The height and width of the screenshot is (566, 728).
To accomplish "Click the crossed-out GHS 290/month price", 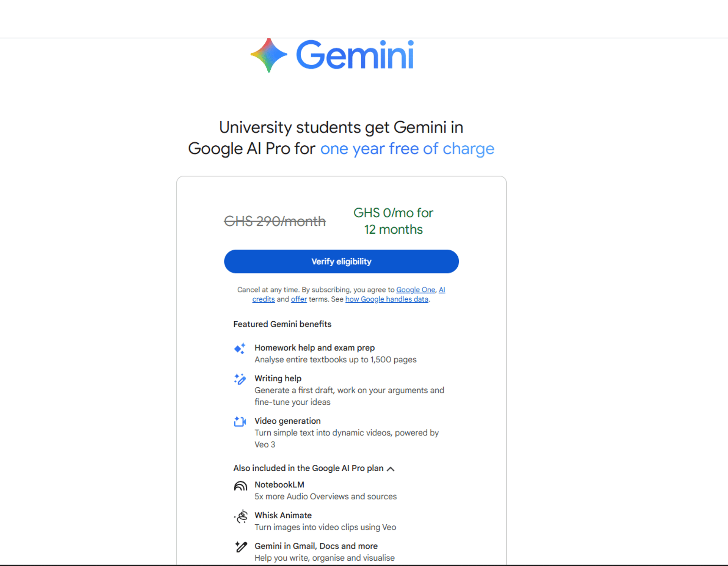I will pyautogui.click(x=275, y=221).
